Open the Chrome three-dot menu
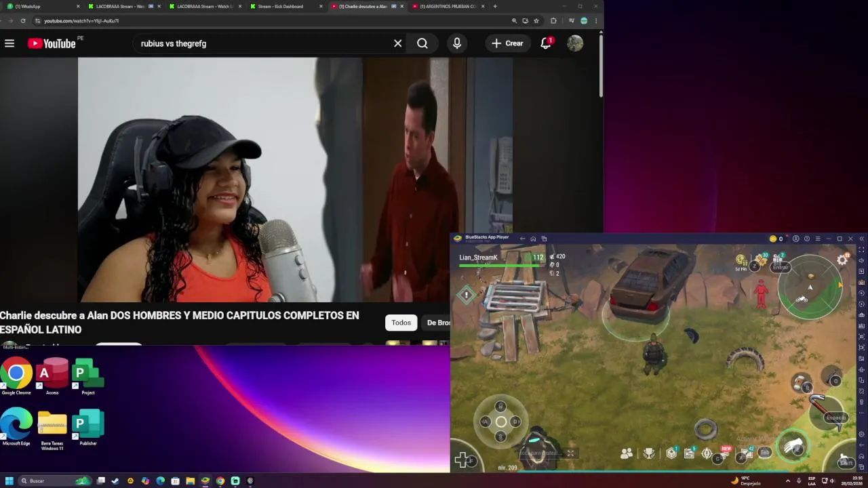 click(596, 21)
